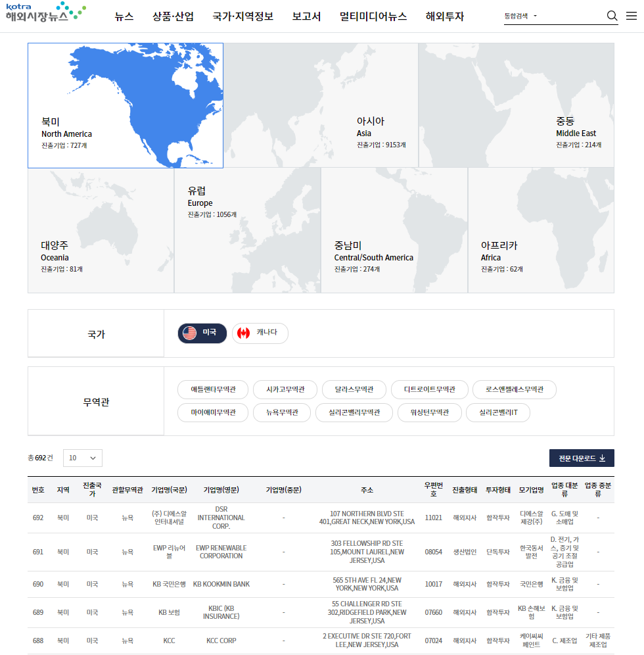Click the 기업명(영문) column header
Viewport: 644px width, 655px height.
click(x=221, y=490)
